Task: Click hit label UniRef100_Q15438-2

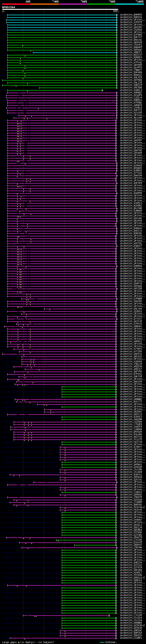Action: coord(132,625)
